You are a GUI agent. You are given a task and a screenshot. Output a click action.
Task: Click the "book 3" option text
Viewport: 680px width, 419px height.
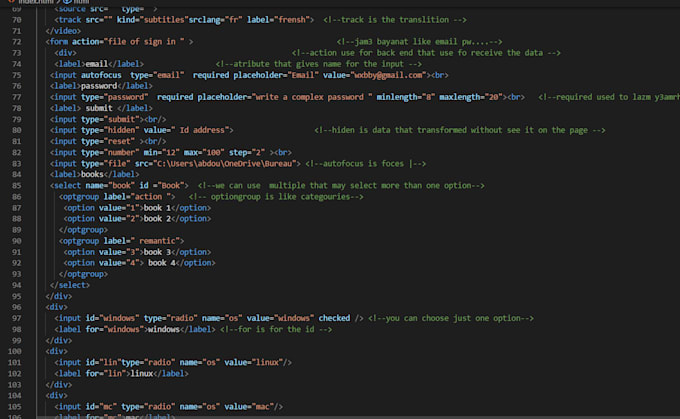157,252
